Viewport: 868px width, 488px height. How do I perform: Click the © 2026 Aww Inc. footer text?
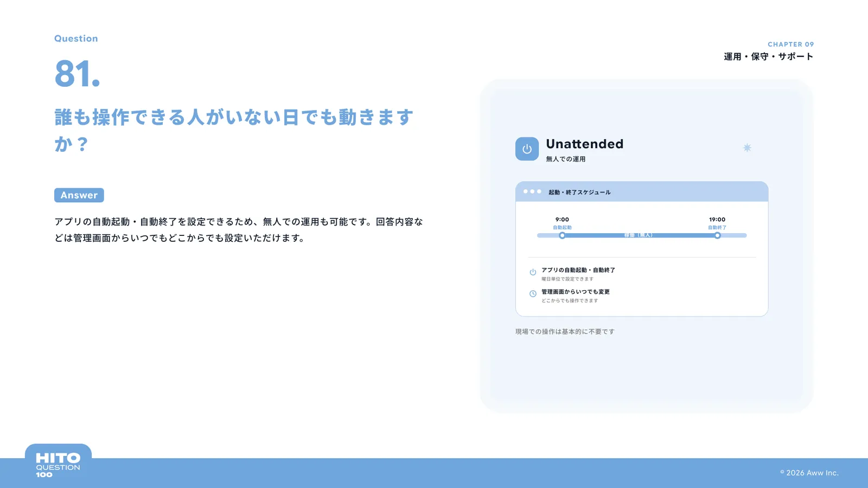[809, 473]
